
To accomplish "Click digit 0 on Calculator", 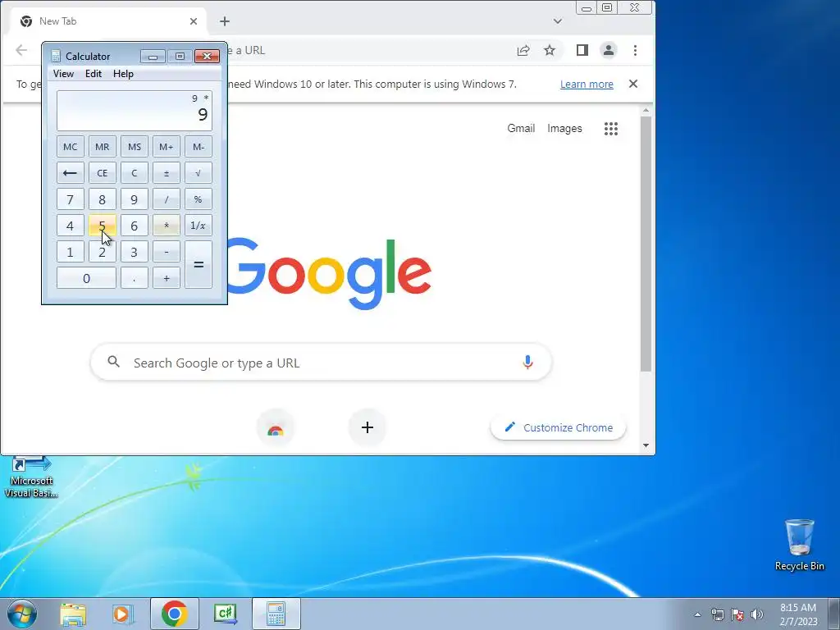I will click(86, 278).
